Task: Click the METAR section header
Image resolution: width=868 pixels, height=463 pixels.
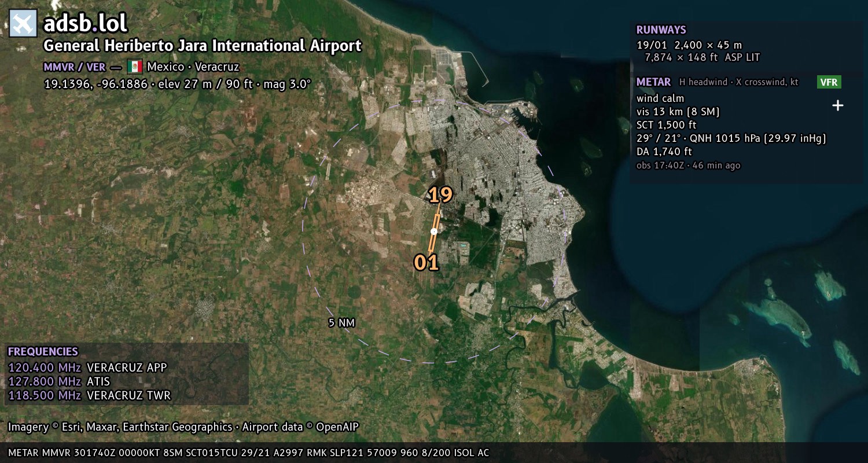Action: point(653,82)
